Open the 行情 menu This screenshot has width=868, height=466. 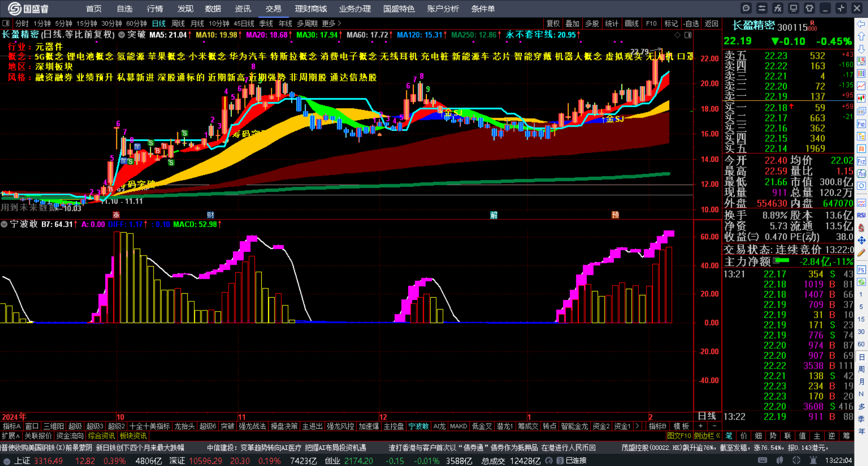pyautogui.click(x=155, y=9)
